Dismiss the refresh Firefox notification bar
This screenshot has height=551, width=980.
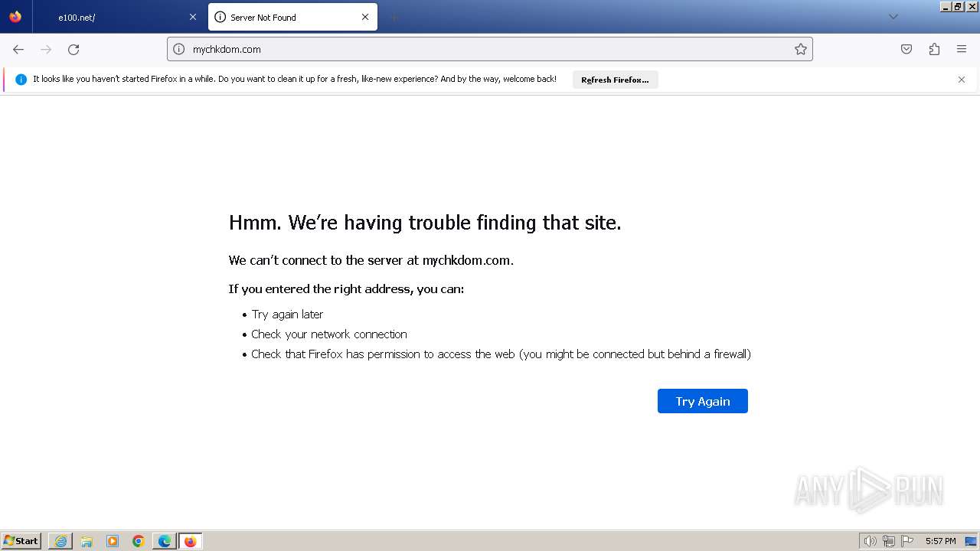[962, 80]
